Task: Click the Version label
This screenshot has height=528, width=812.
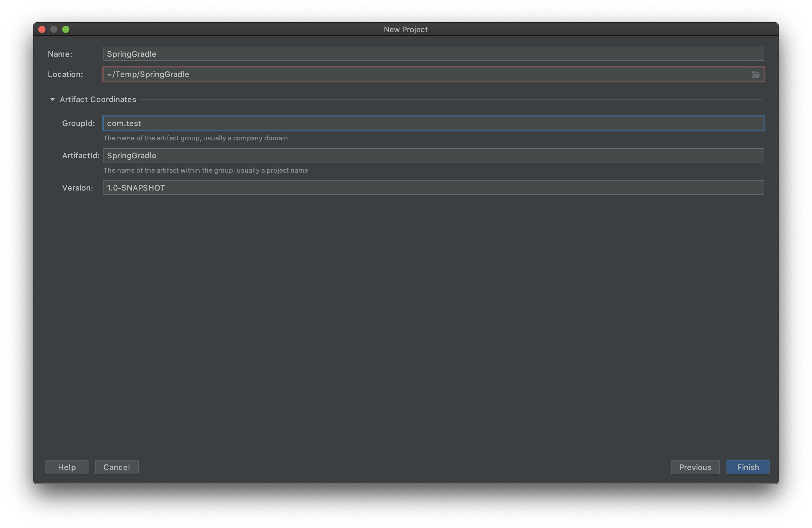Action: pos(77,188)
